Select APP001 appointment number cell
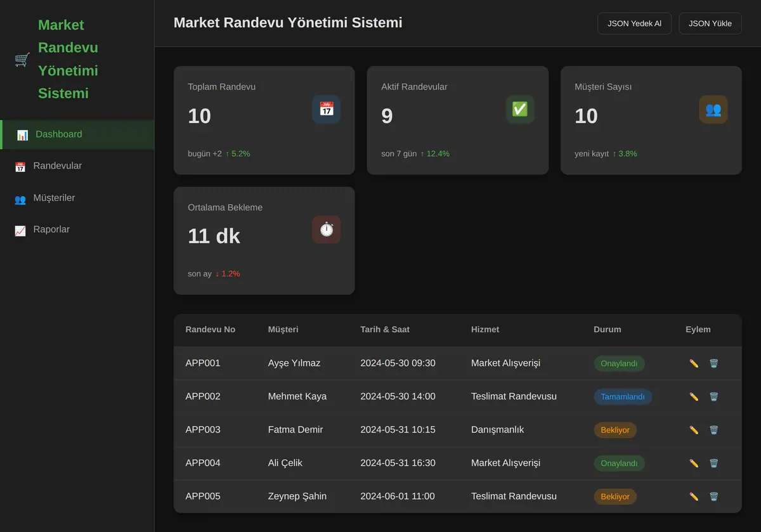The image size is (761, 532). 203,363
